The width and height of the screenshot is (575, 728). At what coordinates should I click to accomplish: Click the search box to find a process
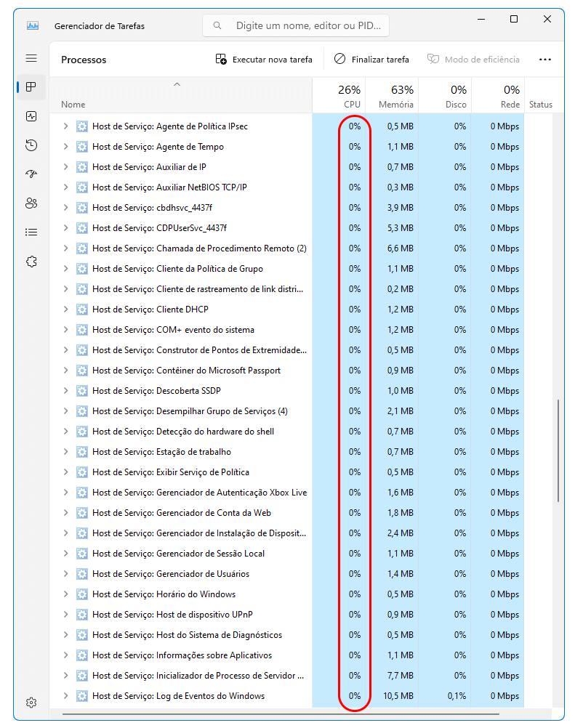point(296,25)
